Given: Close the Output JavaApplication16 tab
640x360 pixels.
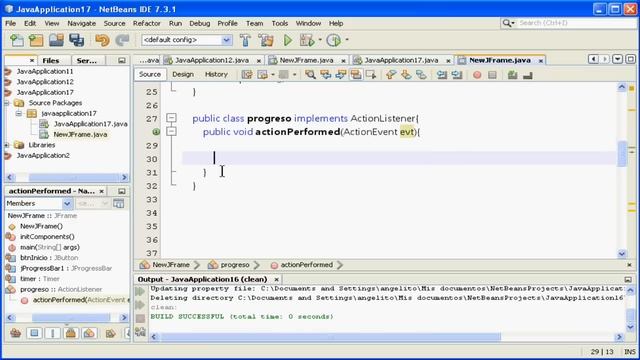Looking at the screenshot, I should pos(276,280).
